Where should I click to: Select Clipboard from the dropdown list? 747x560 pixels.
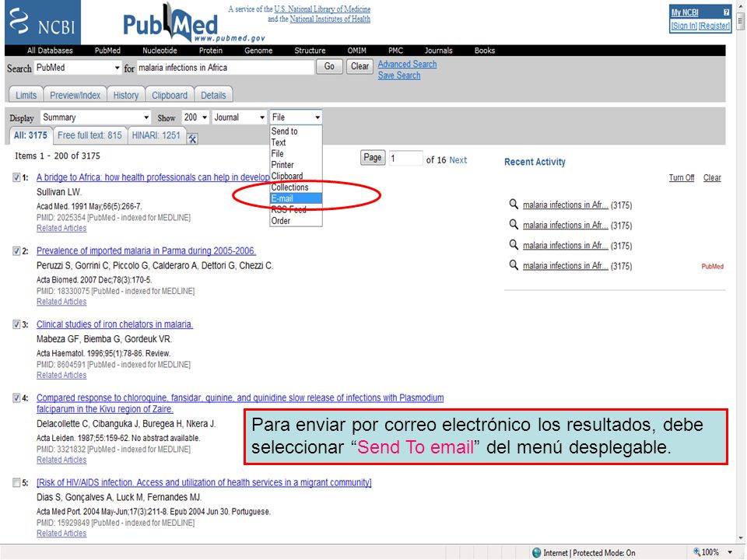(x=296, y=177)
